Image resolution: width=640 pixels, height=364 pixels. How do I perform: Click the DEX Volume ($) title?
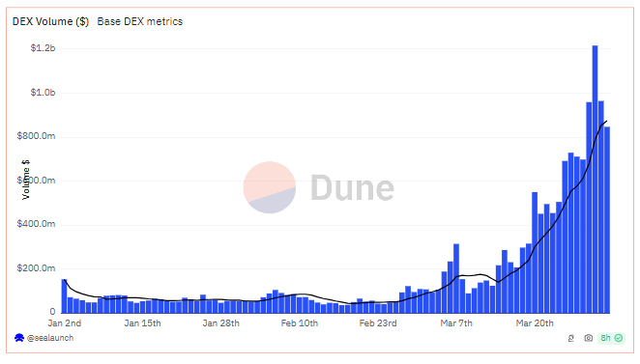[50, 21]
